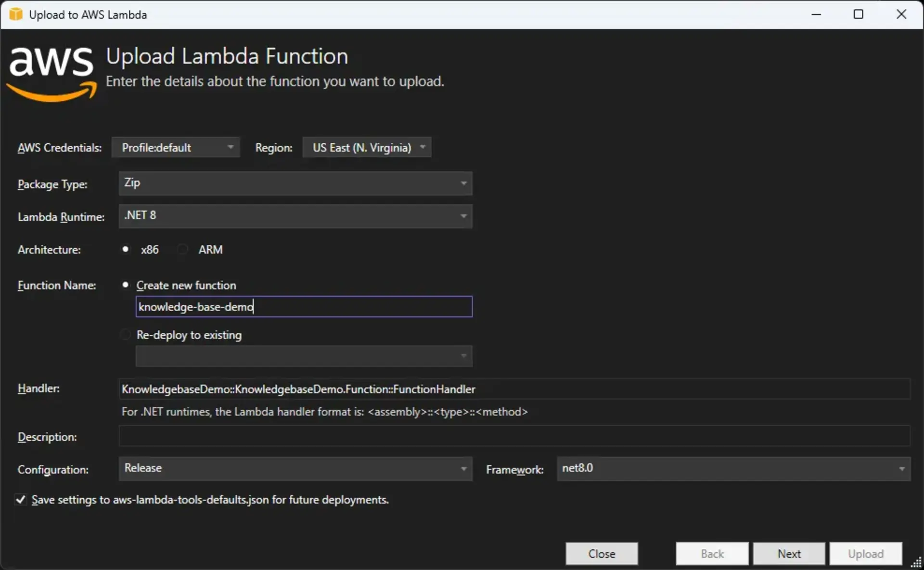Viewport: 924px width, 570px height.
Task: Click the Upload button
Action: click(x=865, y=554)
